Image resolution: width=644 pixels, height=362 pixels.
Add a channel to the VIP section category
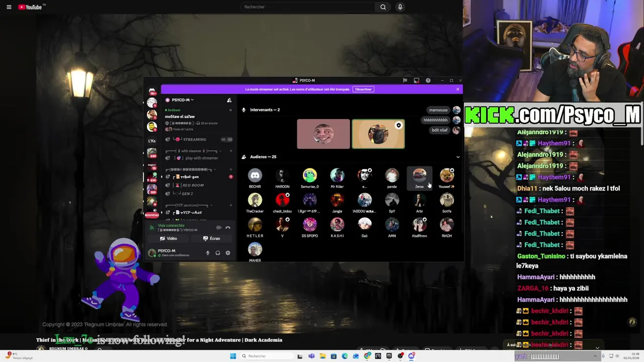pyautogui.click(x=230, y=205)
